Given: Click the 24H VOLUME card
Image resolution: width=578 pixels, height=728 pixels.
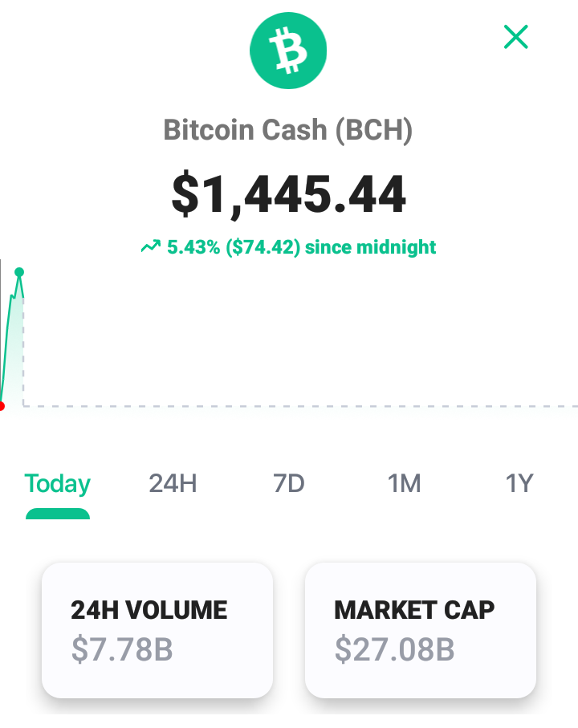Looking at the screenshot, I should click(157, 630).
